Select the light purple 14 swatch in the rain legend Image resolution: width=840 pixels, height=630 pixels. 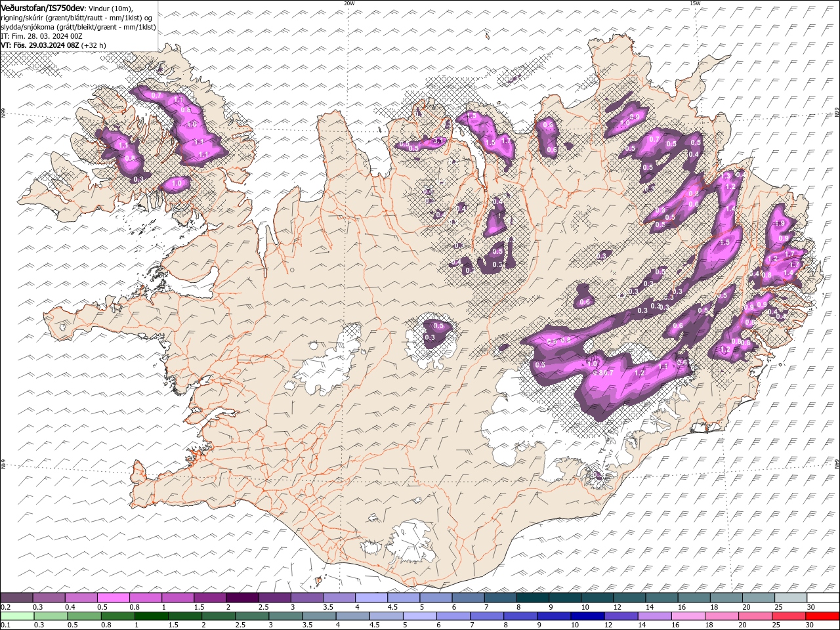pos(655,616)
